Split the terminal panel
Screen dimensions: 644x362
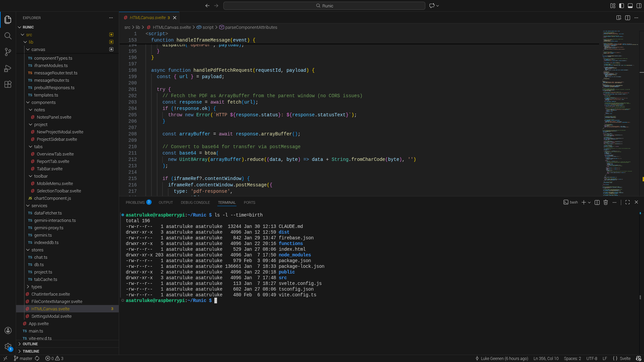pos(597,202)
